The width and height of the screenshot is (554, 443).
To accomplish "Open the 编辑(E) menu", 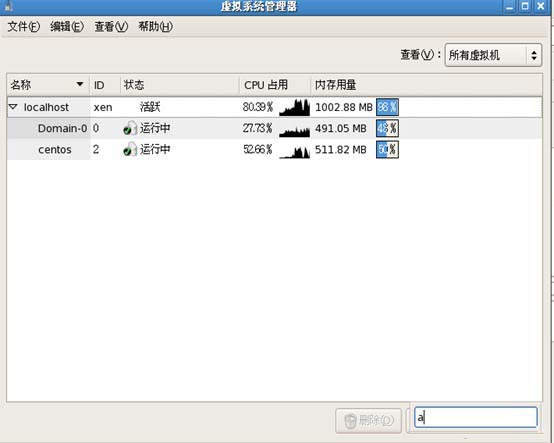I will pos(67,26).
